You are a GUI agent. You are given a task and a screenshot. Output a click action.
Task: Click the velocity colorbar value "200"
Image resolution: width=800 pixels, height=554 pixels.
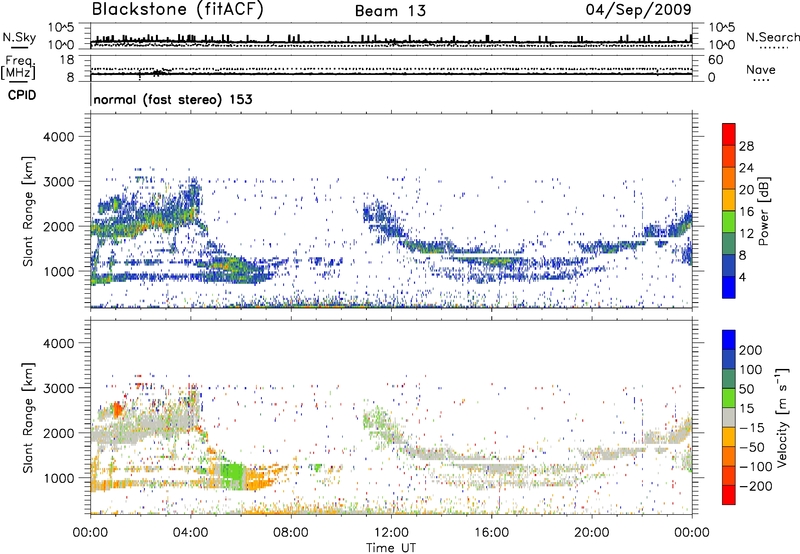751,350
